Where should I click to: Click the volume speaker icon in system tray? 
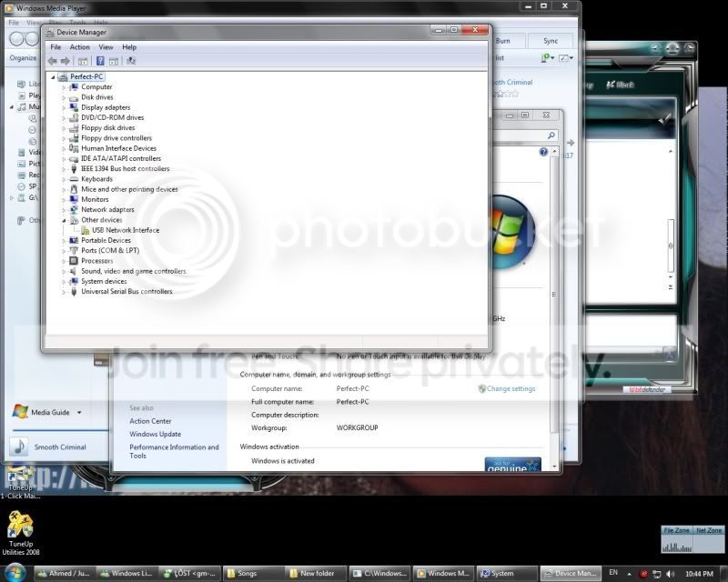tap(671, 574)
